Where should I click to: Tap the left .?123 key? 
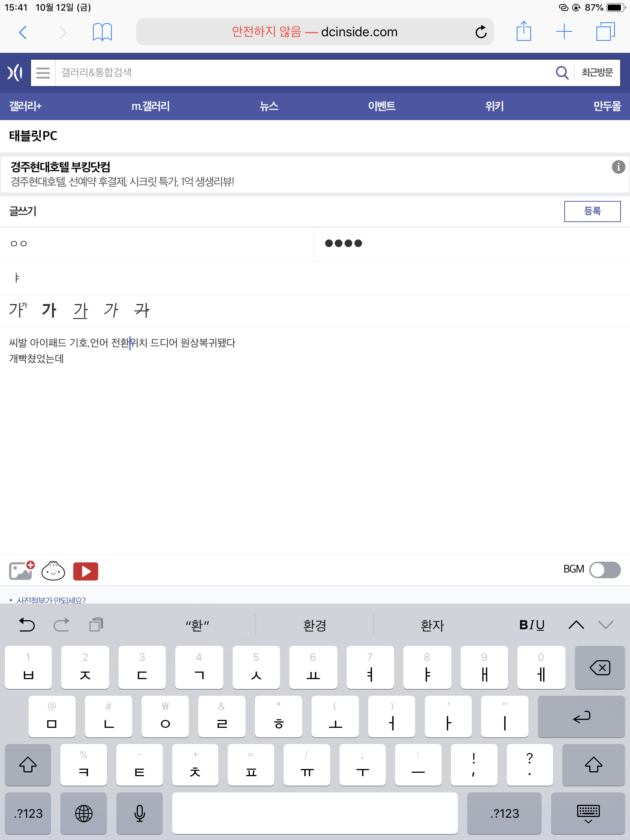(x=28, y=813)
